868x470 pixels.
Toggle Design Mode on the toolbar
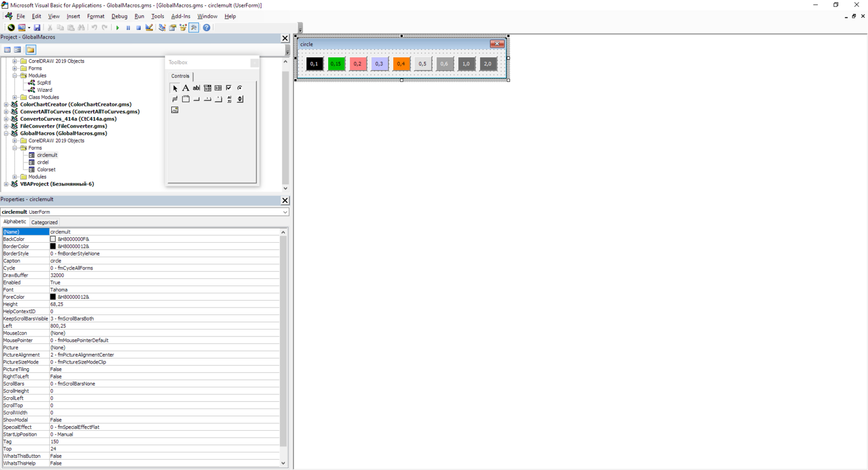149,28
